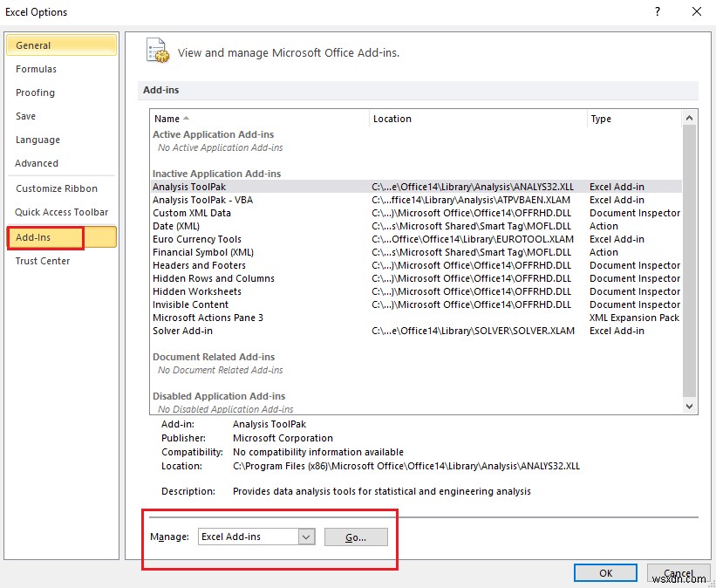Click the Office add-ins puzzle icon
The image size is (716, 588).
point(158,51)
